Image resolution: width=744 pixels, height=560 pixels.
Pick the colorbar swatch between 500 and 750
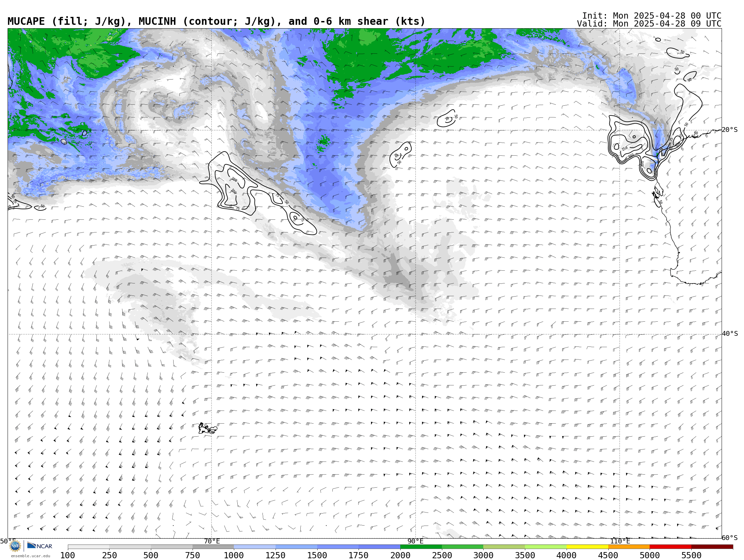click(x=172, y=547)
